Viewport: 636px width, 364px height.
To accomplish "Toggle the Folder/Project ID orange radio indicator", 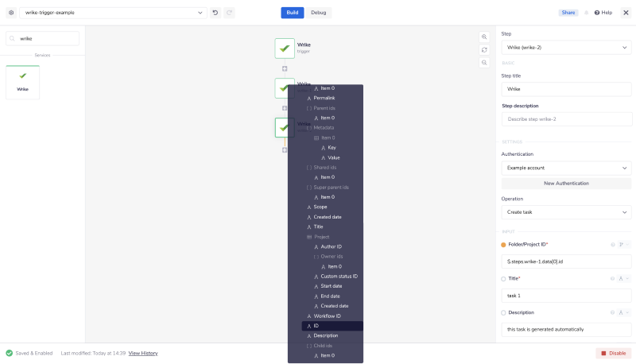I will click(503, 245).
